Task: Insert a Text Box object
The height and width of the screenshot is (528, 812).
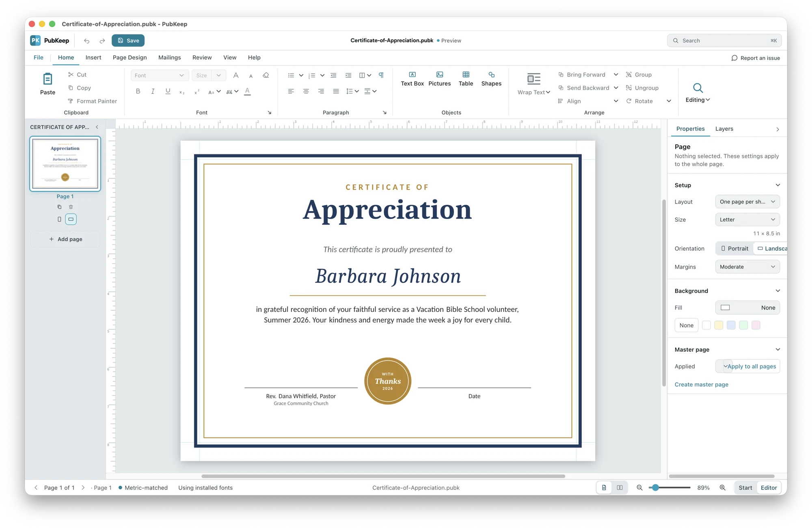Action: pos(412,79)
